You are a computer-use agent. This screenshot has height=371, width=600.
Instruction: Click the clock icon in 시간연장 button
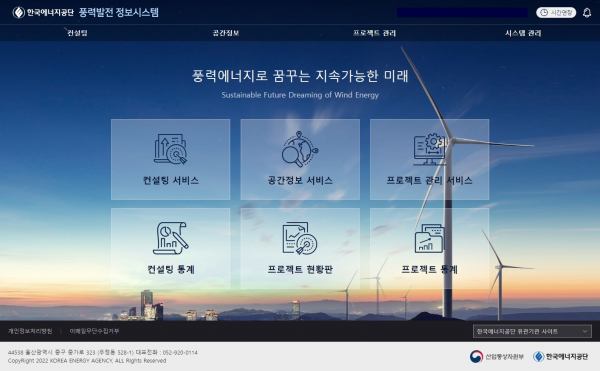(x=544, y=13)
